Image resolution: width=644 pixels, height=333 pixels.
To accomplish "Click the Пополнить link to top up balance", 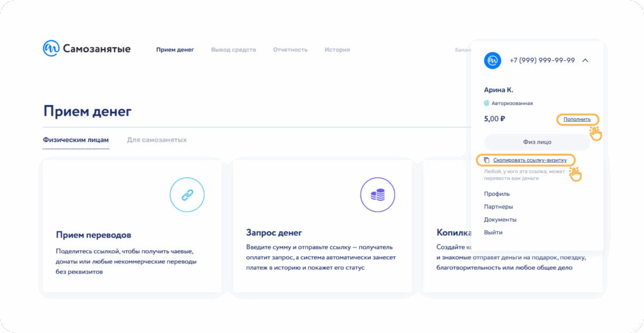I will pyautogui.click(x=577, y=119).
